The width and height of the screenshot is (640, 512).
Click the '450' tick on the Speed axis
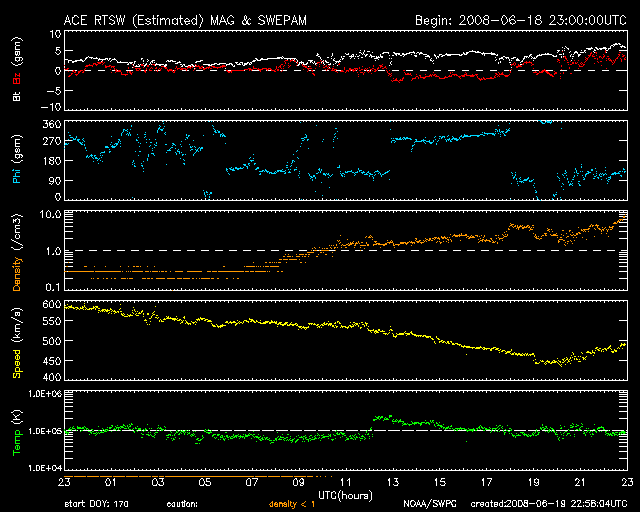[x=52, y=361]
